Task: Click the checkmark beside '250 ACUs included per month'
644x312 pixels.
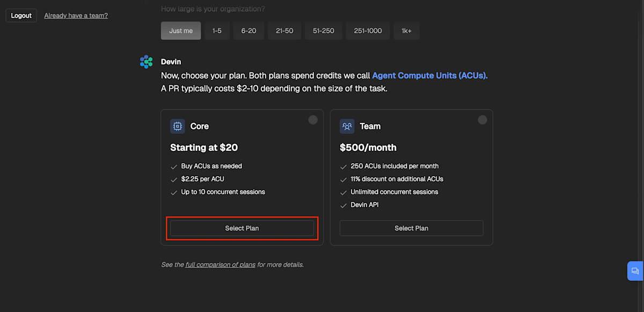Action: coord(343,167)
